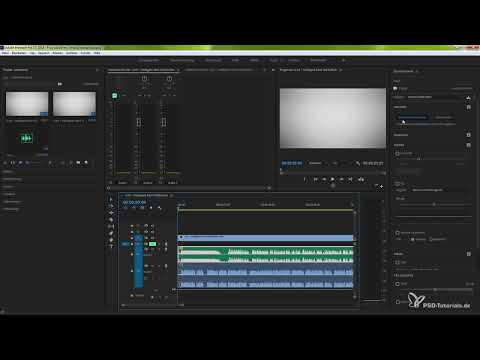480x360 pixels.
Task: Click the Nest sequence toggle icon in the timeline
Action: tap(125, 208)
